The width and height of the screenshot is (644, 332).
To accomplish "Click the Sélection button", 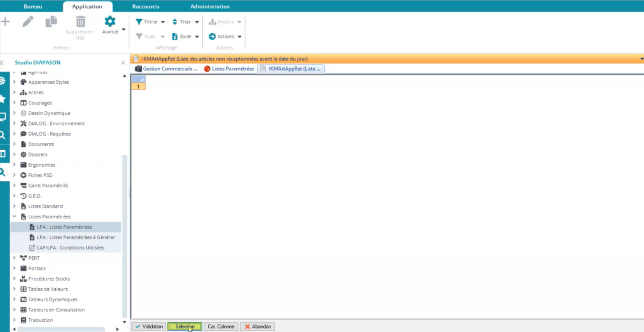I will click(x=185, y=326).
